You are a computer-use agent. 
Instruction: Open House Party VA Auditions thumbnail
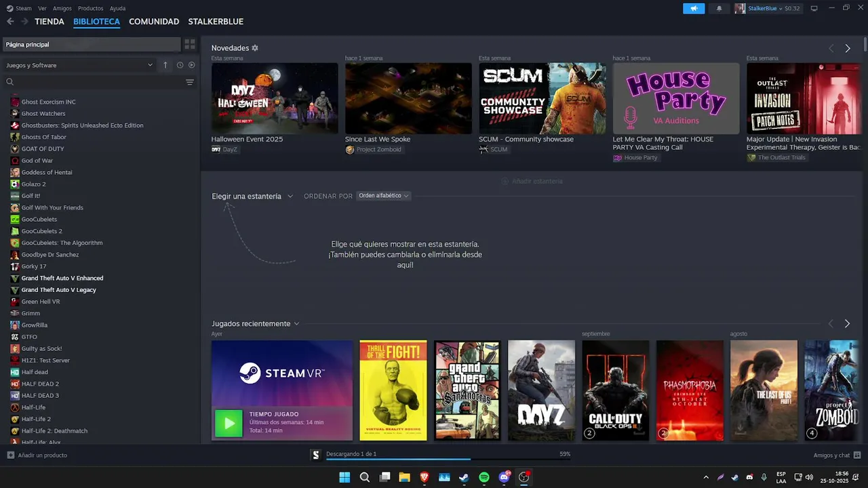pyautogui.click(x=676, y=98)
